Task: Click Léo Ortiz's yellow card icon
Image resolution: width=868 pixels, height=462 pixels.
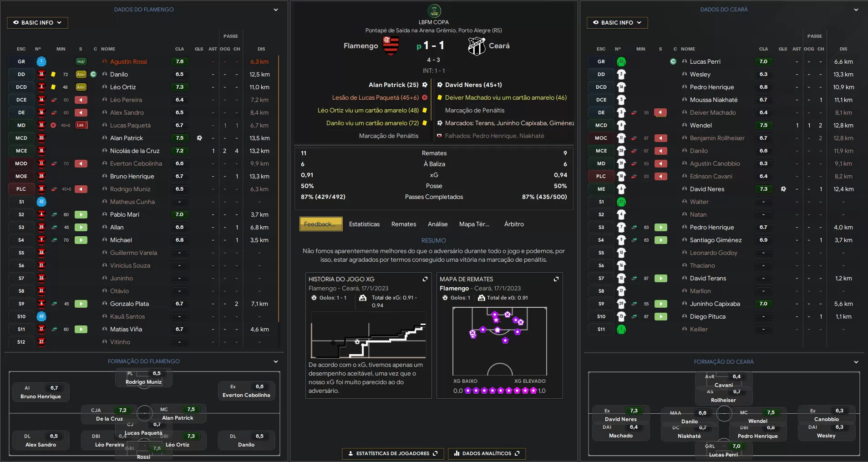Action: 53,87
